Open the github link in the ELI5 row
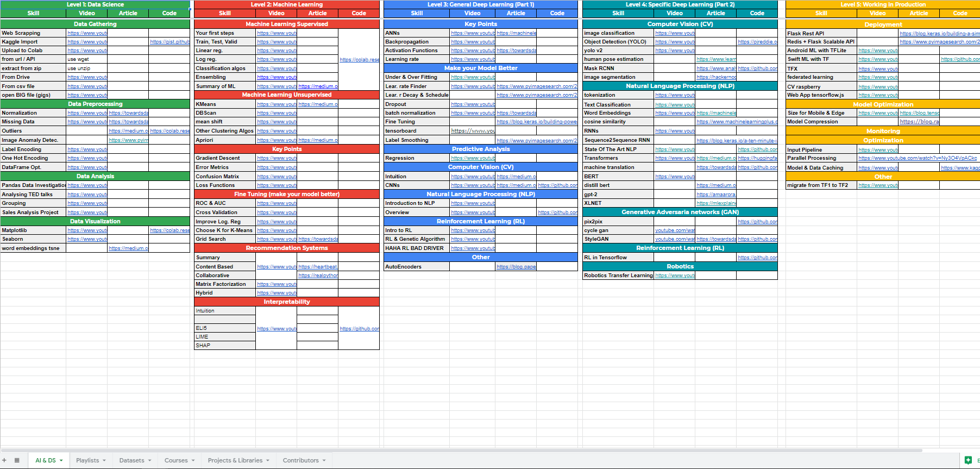The width and height of the screenshot is (980, 469). pos(359,328)
